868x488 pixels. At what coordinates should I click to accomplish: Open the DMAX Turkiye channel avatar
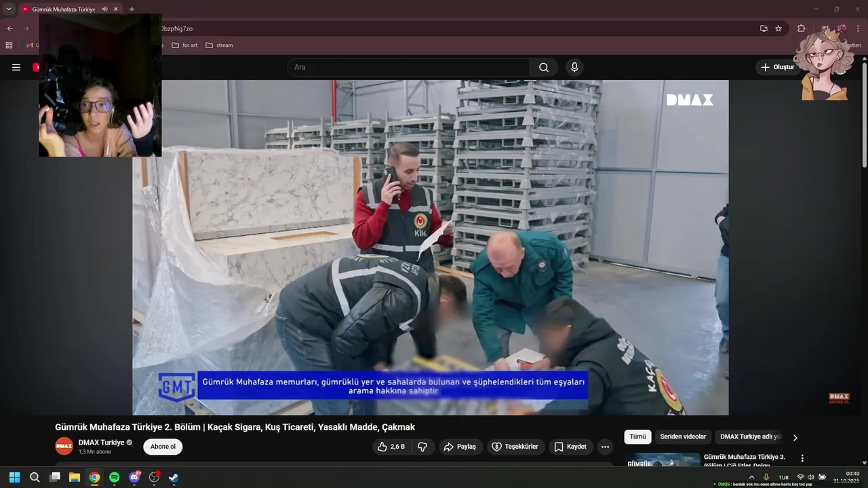(64, 446)
